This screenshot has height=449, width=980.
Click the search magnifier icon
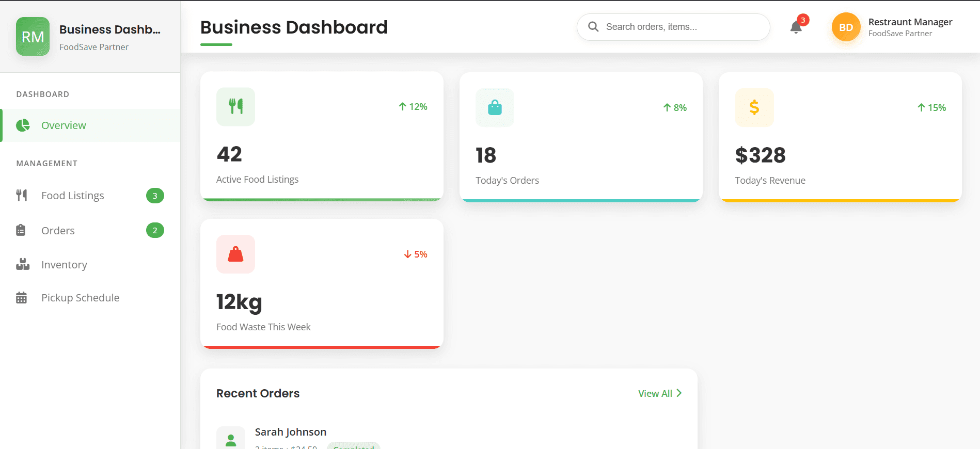click(593, 27)
